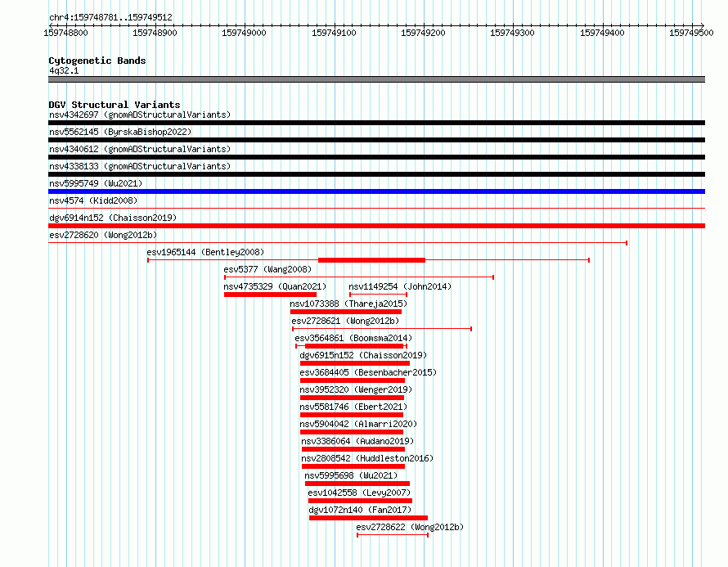Click ruler tick label 159749100
This screenshot has width=728, height=567.
coord(334,33)
